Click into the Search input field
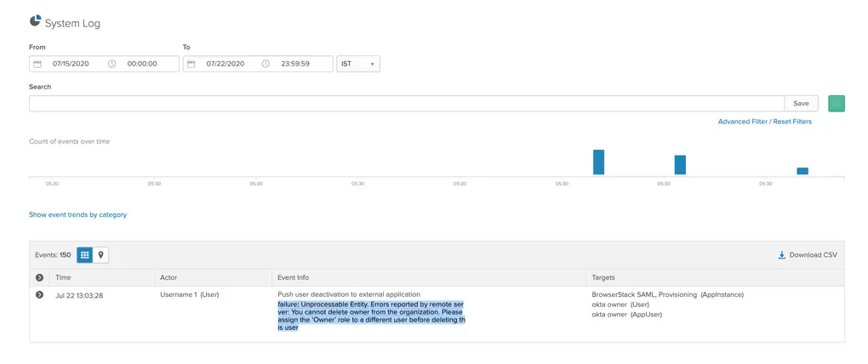 tap(405, 104)
